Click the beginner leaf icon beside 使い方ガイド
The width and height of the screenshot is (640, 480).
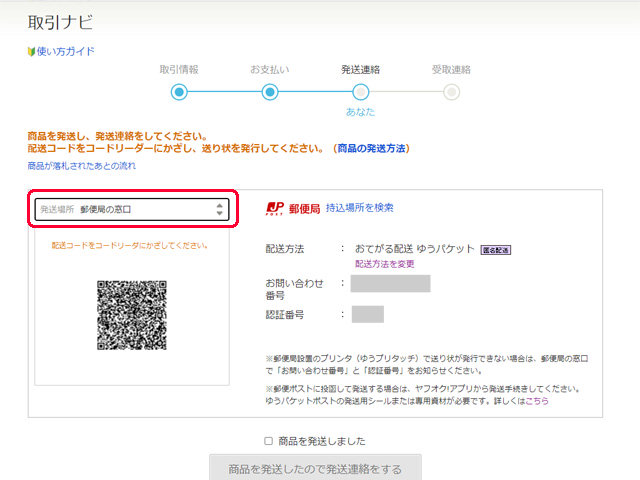31,51
